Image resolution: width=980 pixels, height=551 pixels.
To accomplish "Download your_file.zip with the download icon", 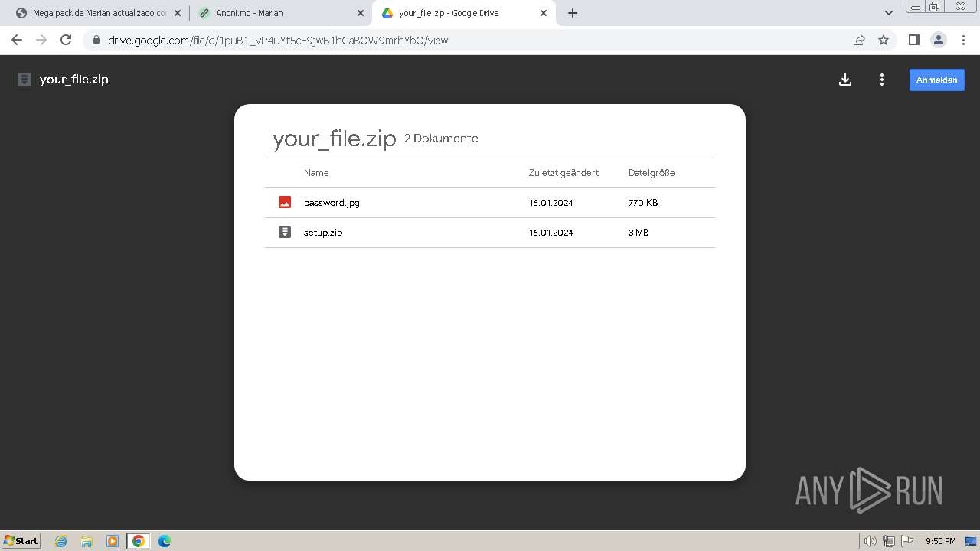I will click(845, 80).
